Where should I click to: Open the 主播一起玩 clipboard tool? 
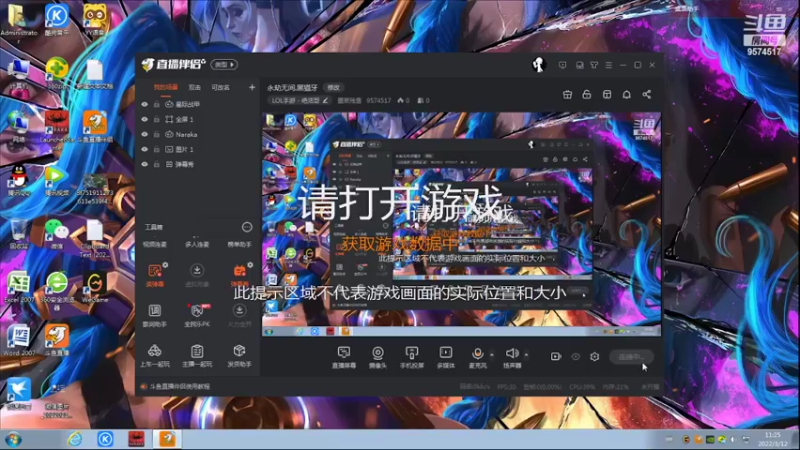[x=197, y=355]
